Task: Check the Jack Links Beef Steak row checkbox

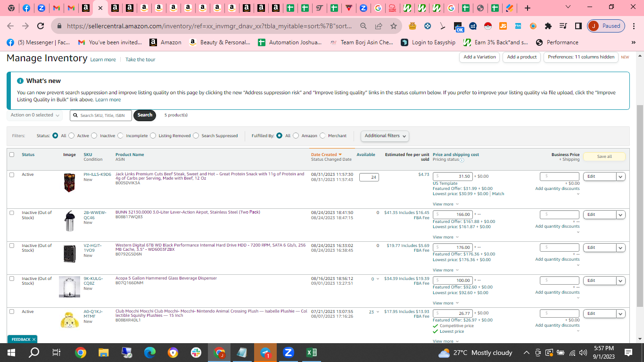Action: [x=12, y=175]
